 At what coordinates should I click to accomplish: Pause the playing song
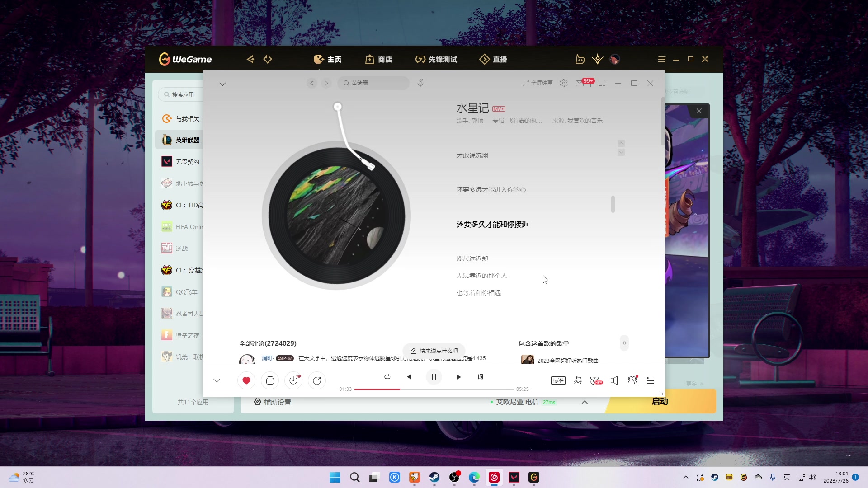point(434,377)
